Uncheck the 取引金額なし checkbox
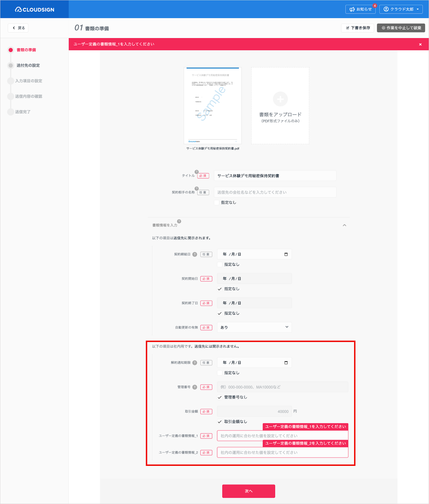 220,422
